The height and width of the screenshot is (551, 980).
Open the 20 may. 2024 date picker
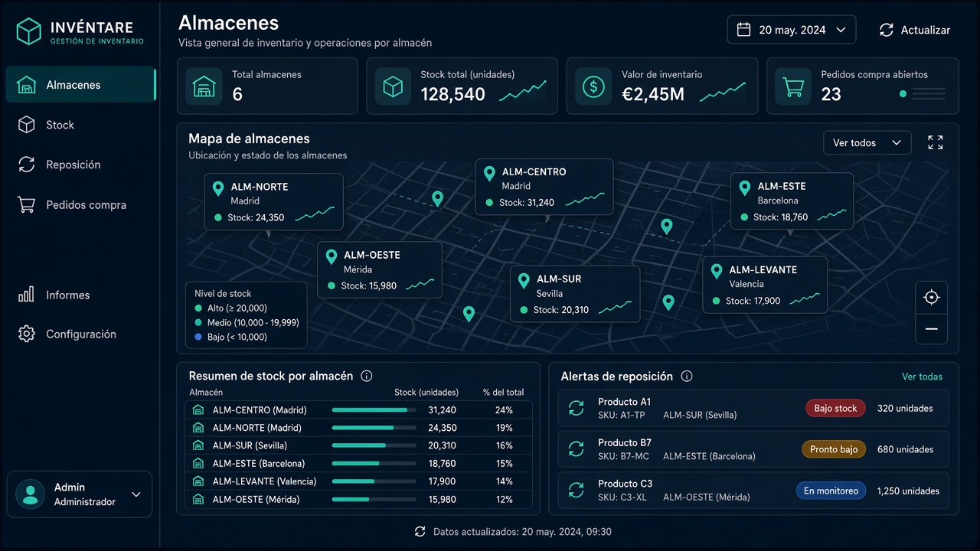pos(792,30)
